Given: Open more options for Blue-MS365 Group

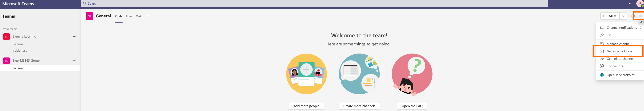Looking at the screenshot, I should click(75, 61).
